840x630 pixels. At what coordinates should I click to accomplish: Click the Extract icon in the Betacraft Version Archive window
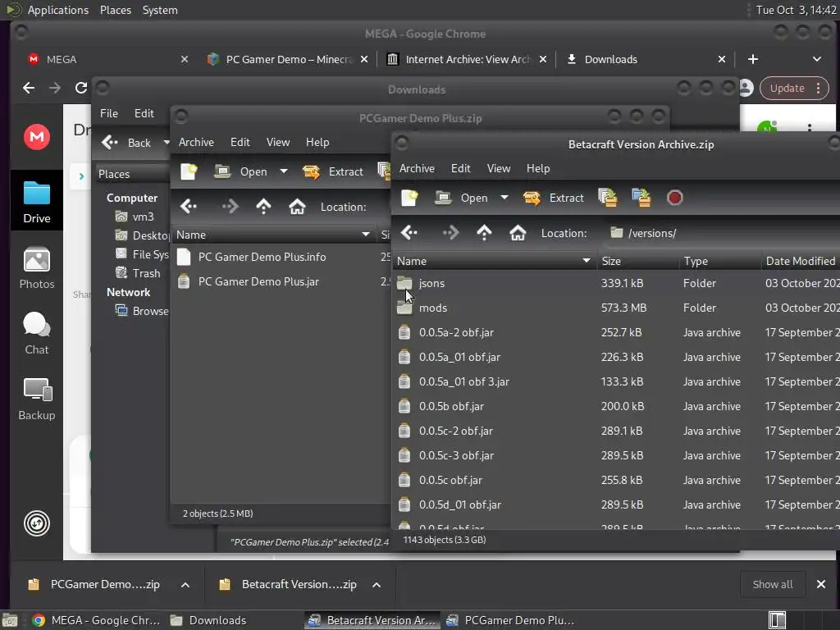[532, 198]
